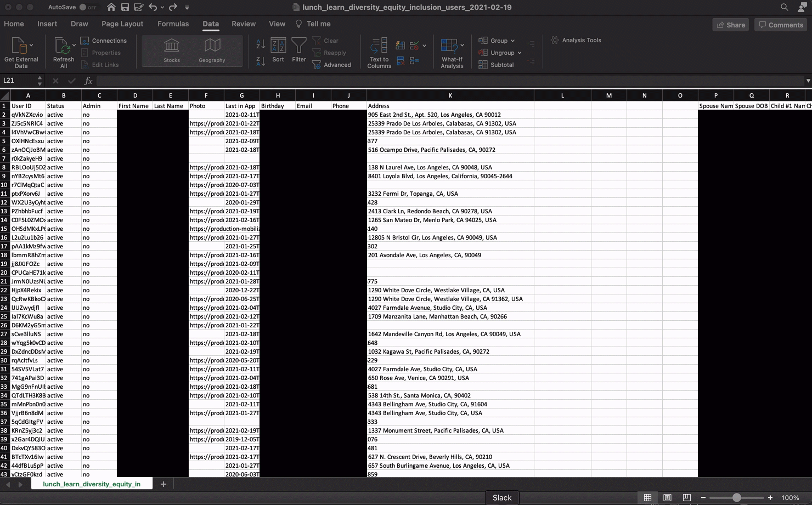Click the zoom slider thumb
812x505 pixels.
coord(736,497)
